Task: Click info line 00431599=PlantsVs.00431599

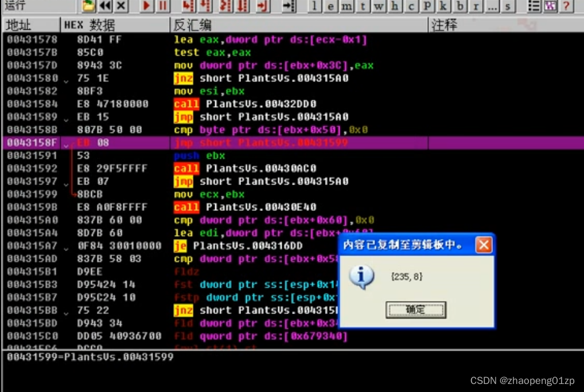Action: point(90,357)
